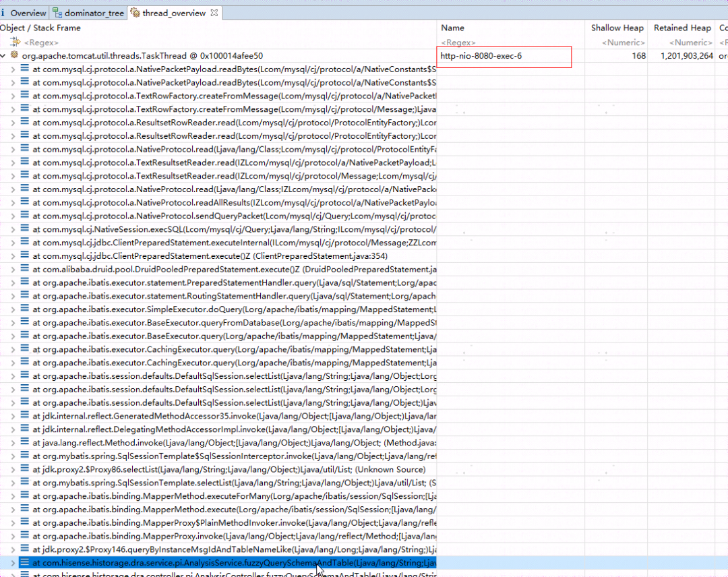Expand DruidPooledPreparedStatement.execute frame
The width and height of the screenshot is (728, 577).
[x=13, y=270]
